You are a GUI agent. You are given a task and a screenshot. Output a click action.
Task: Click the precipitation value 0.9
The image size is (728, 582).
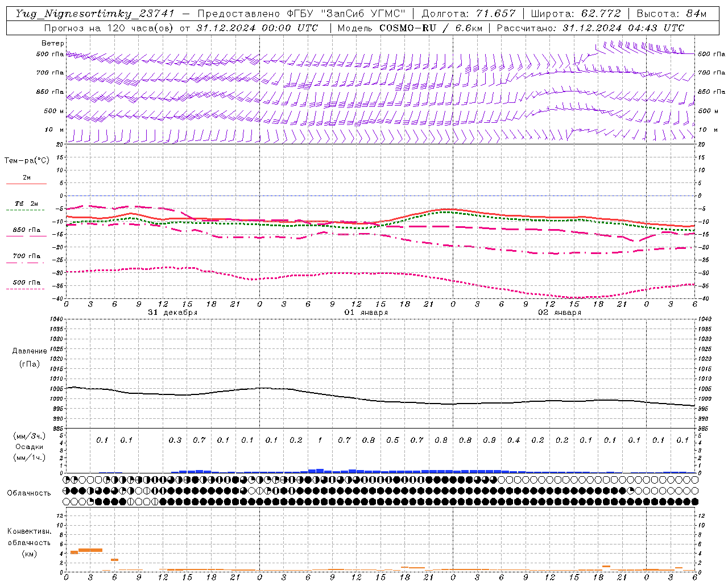[489, 440]
